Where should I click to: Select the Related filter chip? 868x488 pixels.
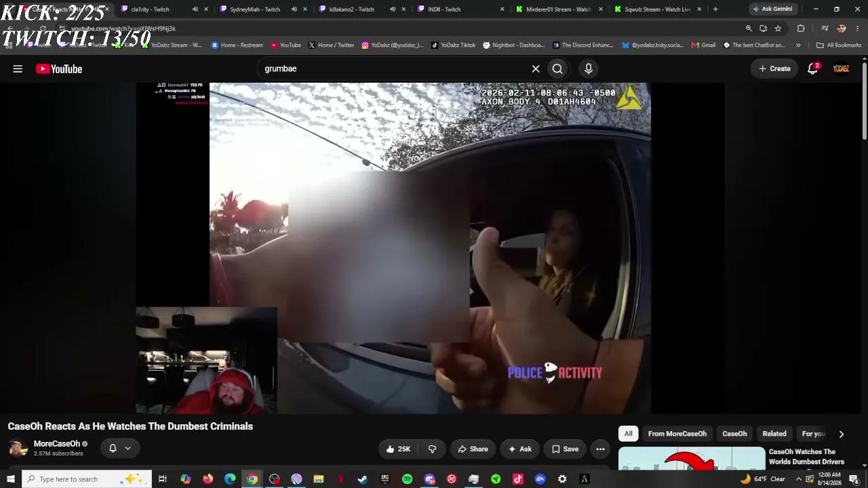774,434
